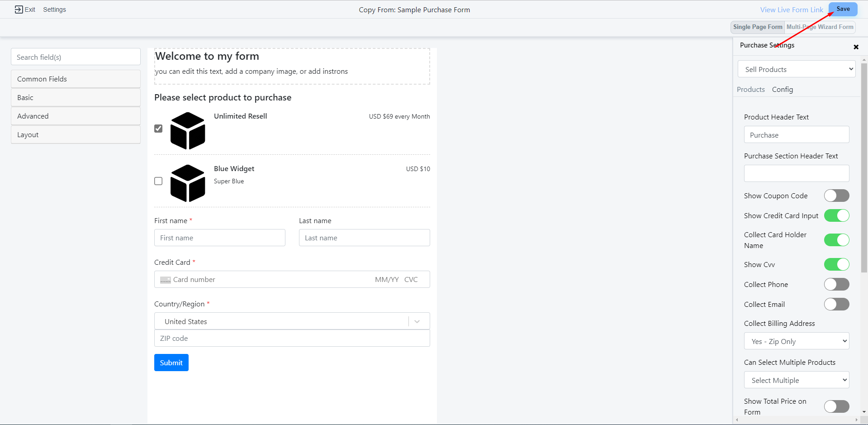Click the credit card icon in card field
The image size is (868, 425).
pos(166,280)
